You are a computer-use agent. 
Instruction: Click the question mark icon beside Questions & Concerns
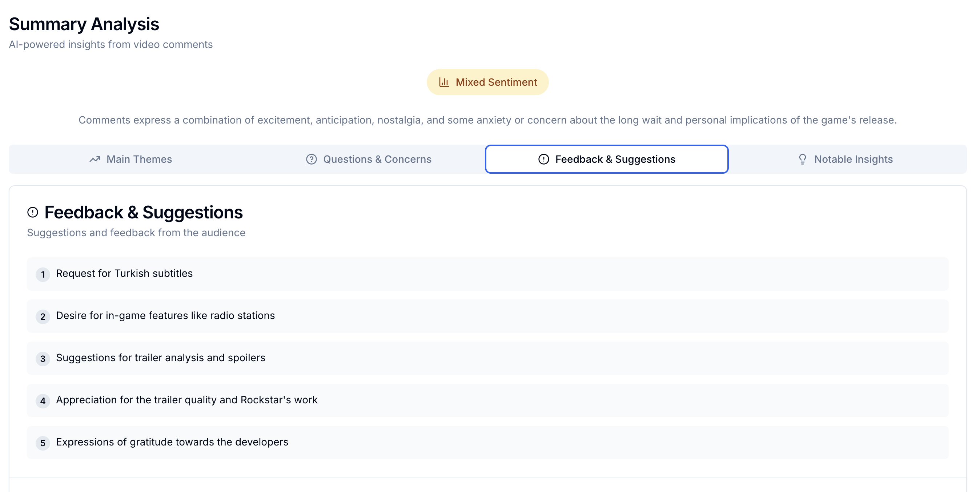point(311,159)
